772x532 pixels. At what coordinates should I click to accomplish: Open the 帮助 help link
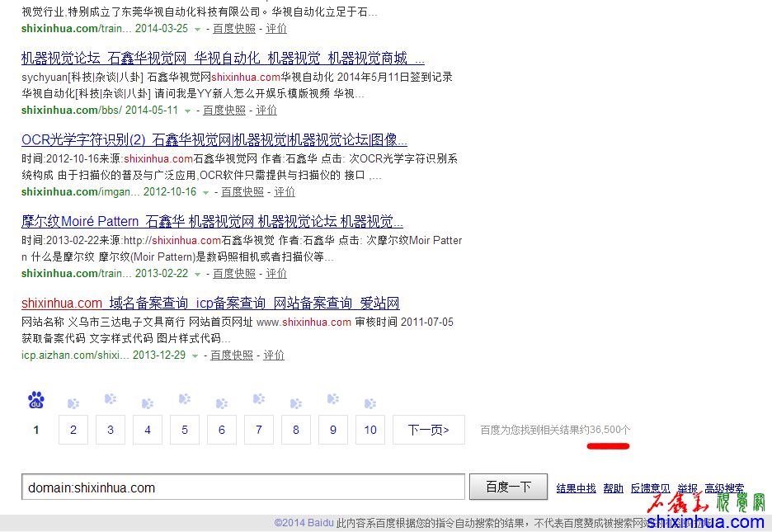pyautogui.click(x=614, y=488)
